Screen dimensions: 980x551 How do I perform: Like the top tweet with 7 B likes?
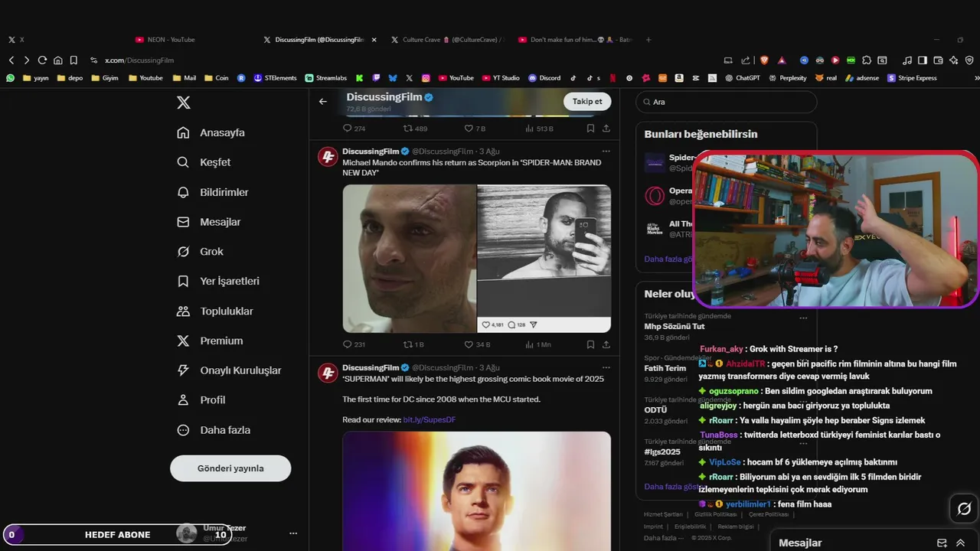click(x=475, y=129)
